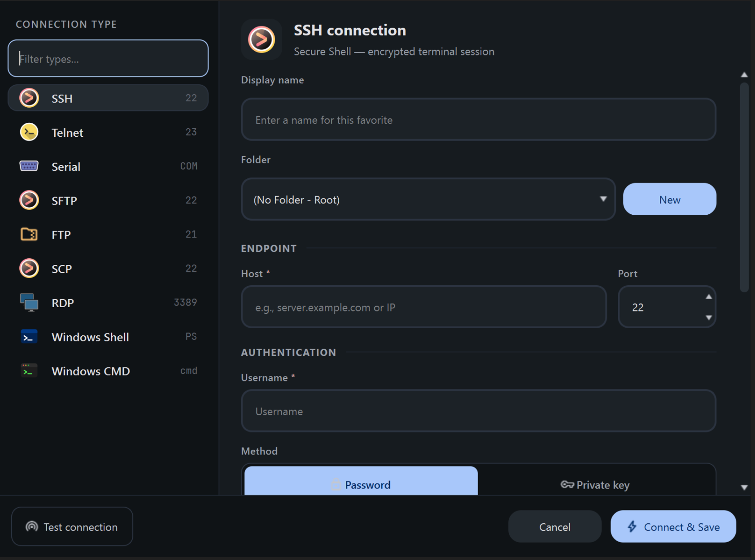
Task: Click the 23 port label on Telnet row
Action: pyautogui.click(x=191, y=132)
